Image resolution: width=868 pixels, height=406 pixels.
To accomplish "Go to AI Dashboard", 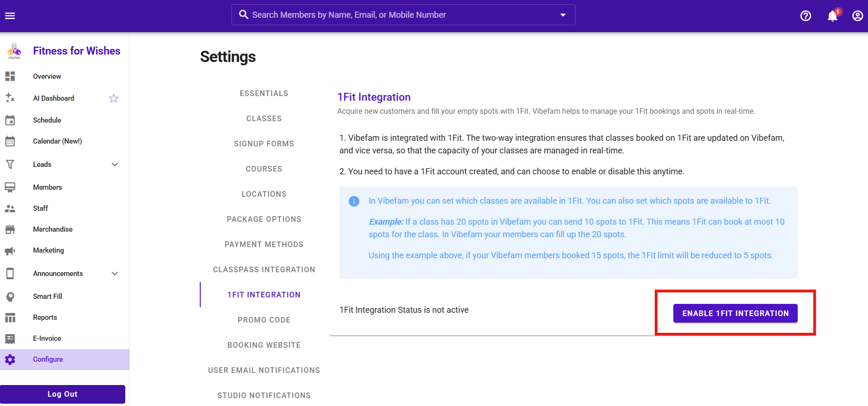I will pyautogui.click(x=54, y=98).
